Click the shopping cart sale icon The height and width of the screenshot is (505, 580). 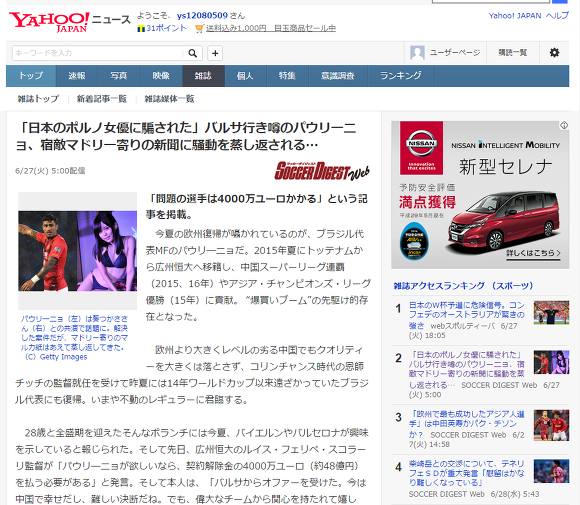coord(199,28)
